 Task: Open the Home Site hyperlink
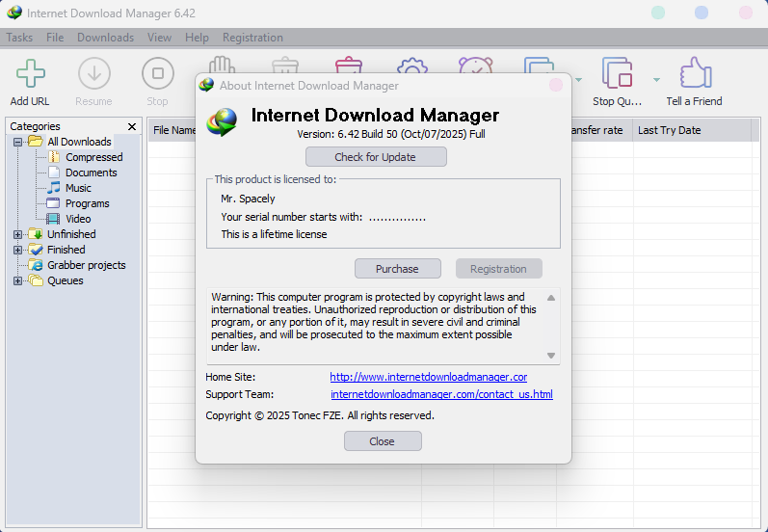[x=429, y=377]
